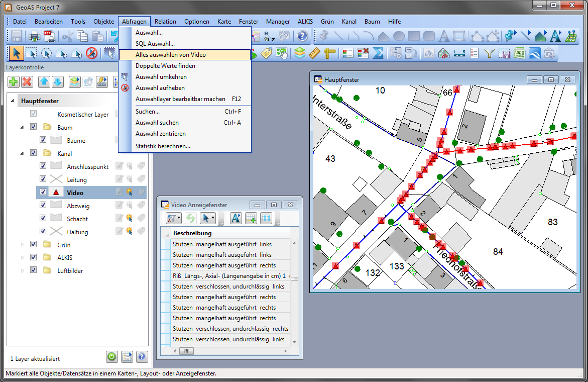The width and height of the screenshot is (588, 382).
Task: Toggle the Luftbilder group checkbox
Action: pos(33,270)
